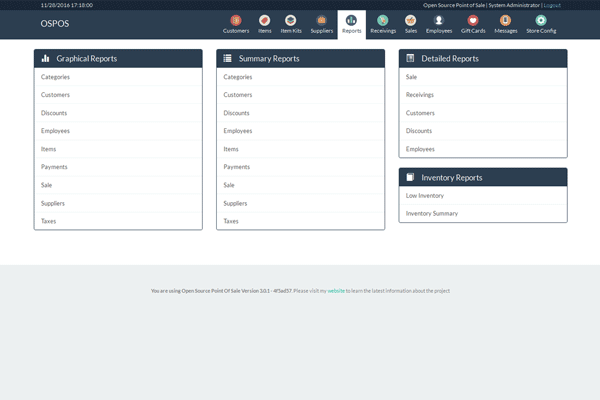Open Summary Reports Customers
Image resolution: width=600 pixels, height=400 pixels.
tap(300, 95)
